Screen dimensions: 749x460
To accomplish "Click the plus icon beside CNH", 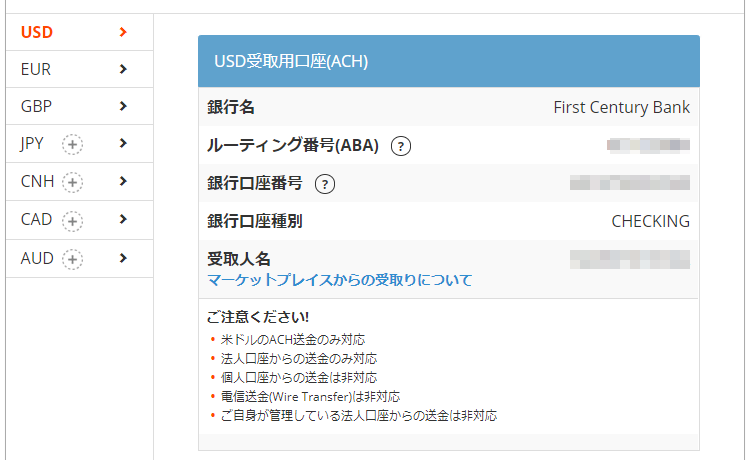I will coord(72,182).
